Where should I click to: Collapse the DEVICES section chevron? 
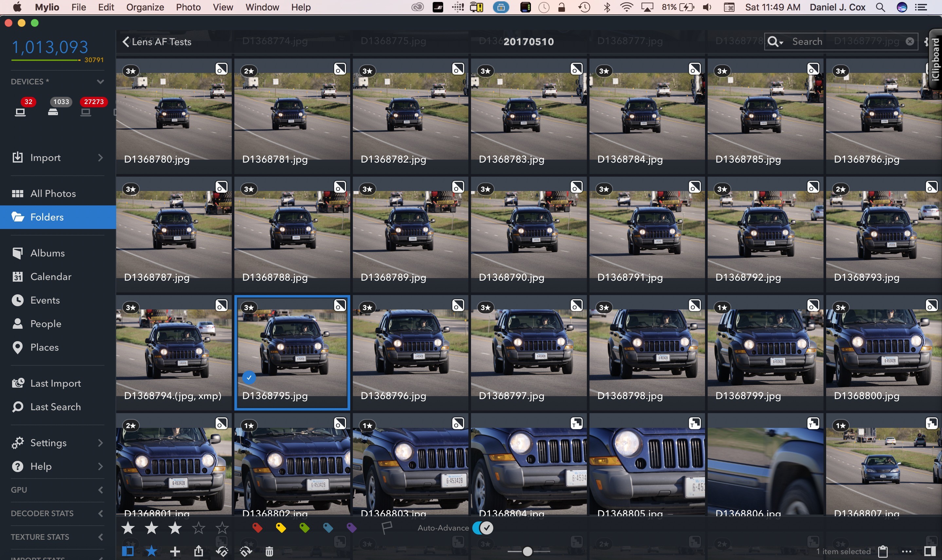click(100, 81)
